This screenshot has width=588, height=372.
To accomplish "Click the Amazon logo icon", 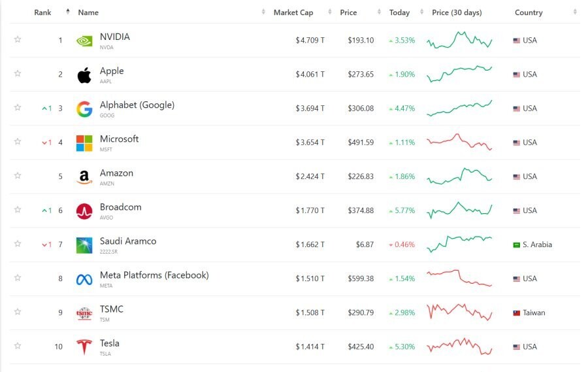I will 84,177.
